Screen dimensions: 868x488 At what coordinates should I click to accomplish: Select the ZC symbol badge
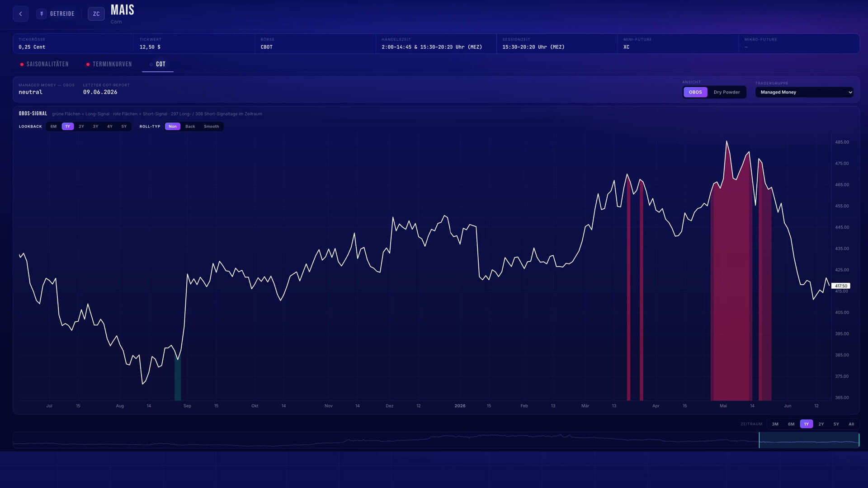(96, 14)
